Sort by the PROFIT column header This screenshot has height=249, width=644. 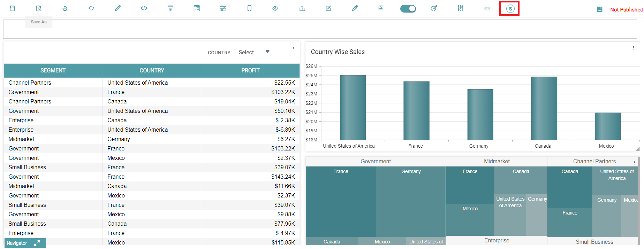point(250,70)
